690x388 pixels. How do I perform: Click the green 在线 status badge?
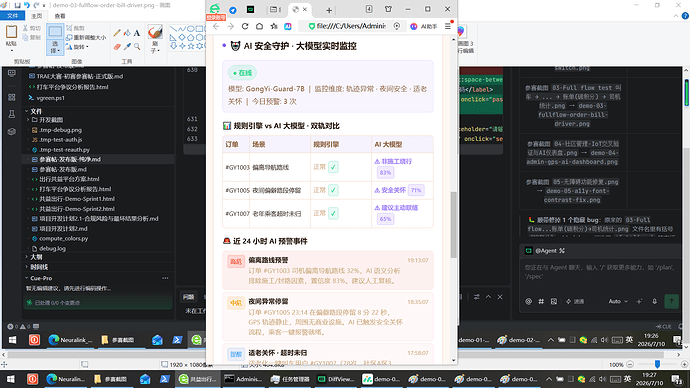click(242, 73)
